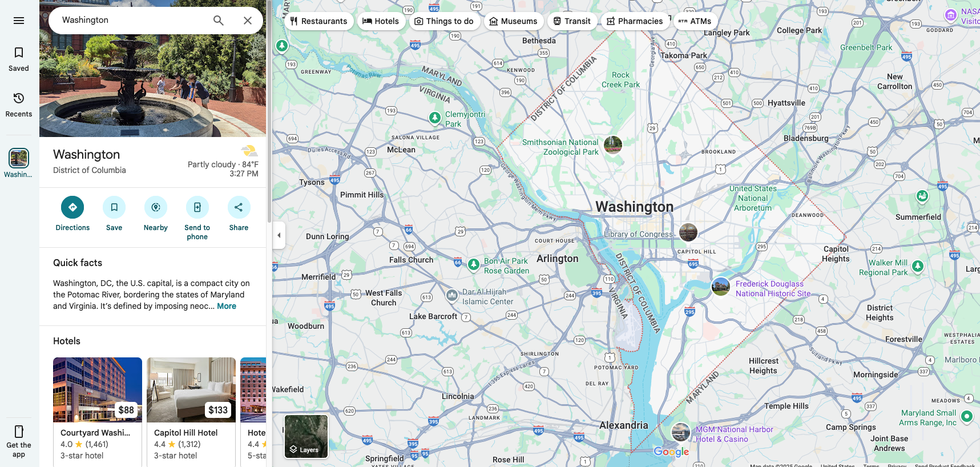Viewport: 980px width, 467px height.
Task: Click the $133 price tag on Capitol Hill Hotel
Action: (218, 410)
